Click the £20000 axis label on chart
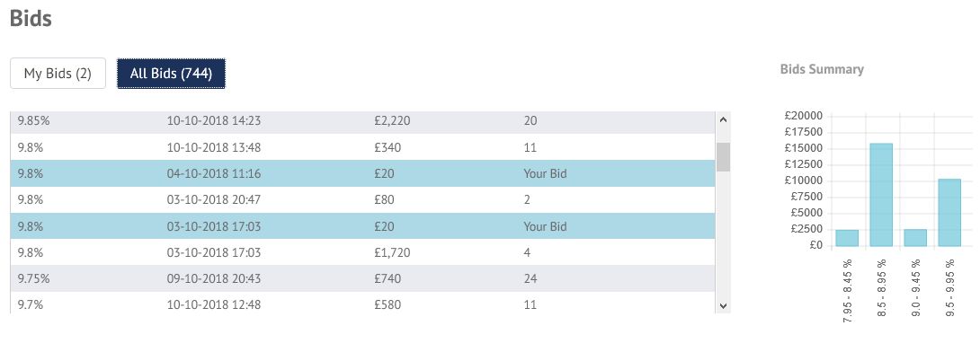This screenshot has width=980, height=352. [x=803, y=116]
